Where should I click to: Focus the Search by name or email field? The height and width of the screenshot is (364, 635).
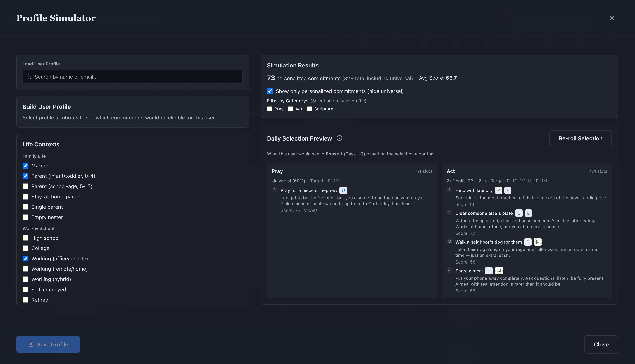pyautogui.click(x=132, y=77)
